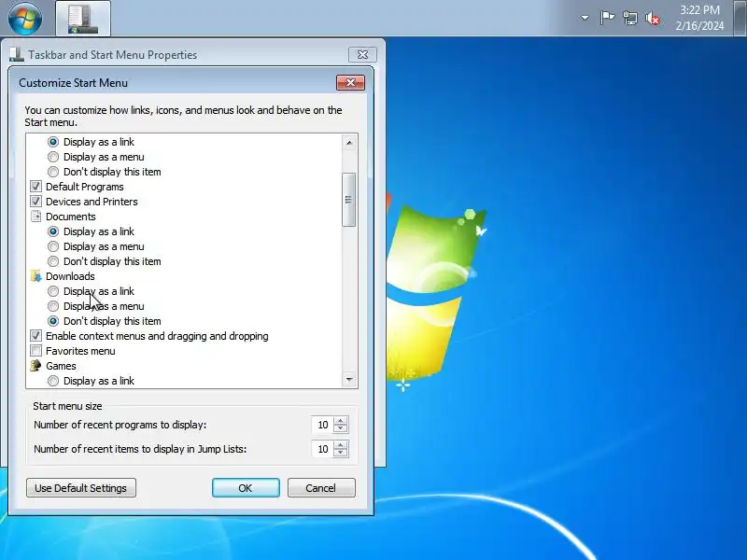Click the taskbar properties icon button
Viewport: 747px width, 560px height.
click(x=83, y=19)
